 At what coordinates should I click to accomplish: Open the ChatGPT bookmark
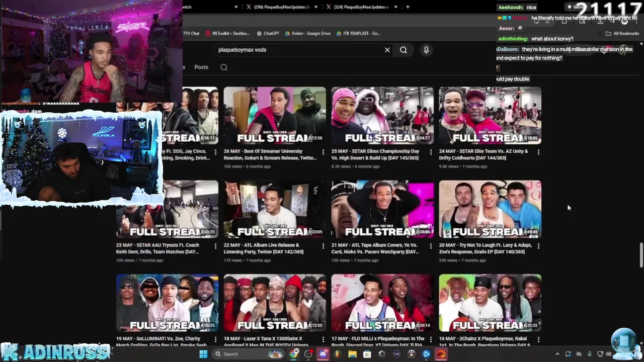click(268, 33)
